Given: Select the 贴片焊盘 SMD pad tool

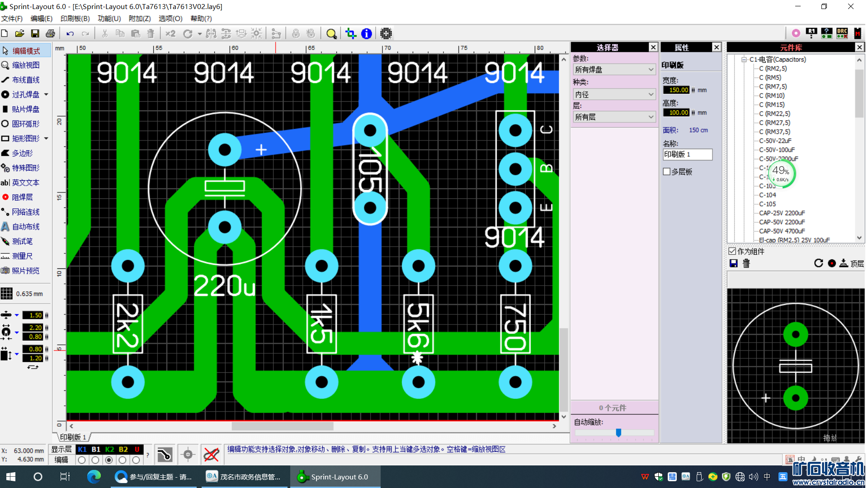Looking at the screenshot, I should [x=26, y=109].
